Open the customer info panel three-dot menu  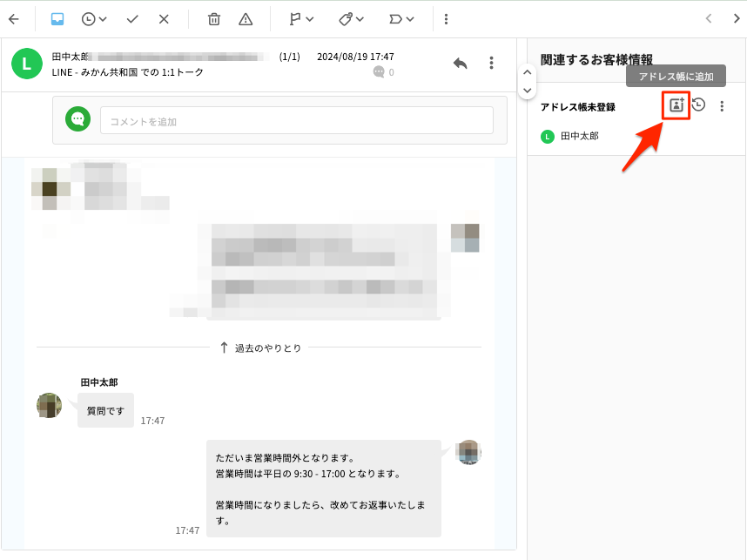click(722, 106)
